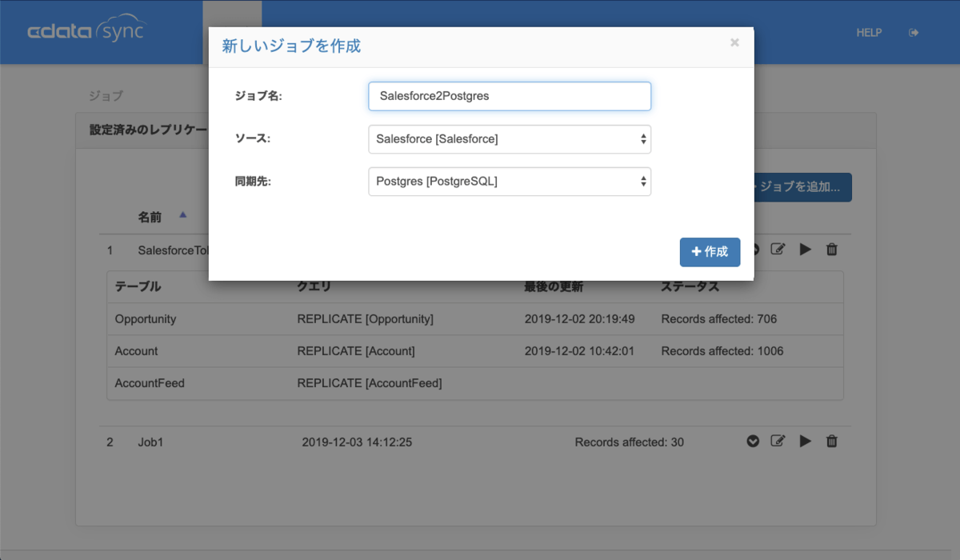
Task: Click REPLICATE [Account] query text
Action: (x=356, y=351)
